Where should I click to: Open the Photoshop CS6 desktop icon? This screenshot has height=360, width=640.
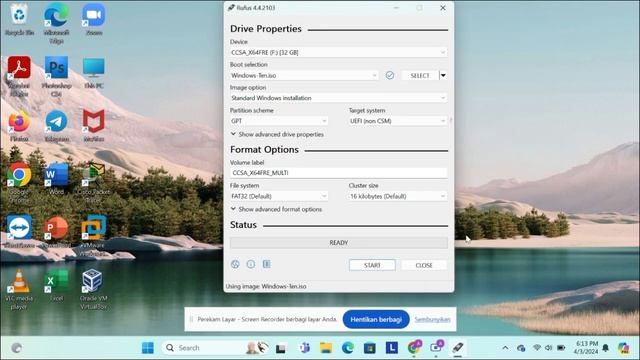tap(56, 76)
